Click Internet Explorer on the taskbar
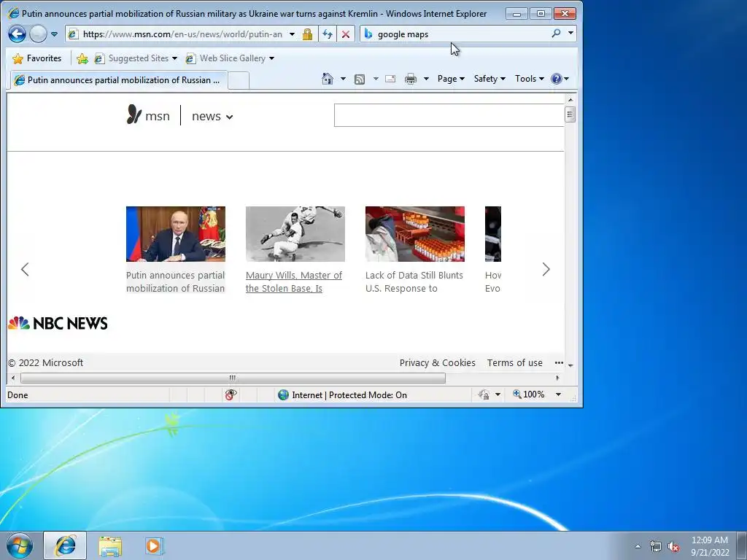This screenshot has height=560, width=747. tap(65, 545)
